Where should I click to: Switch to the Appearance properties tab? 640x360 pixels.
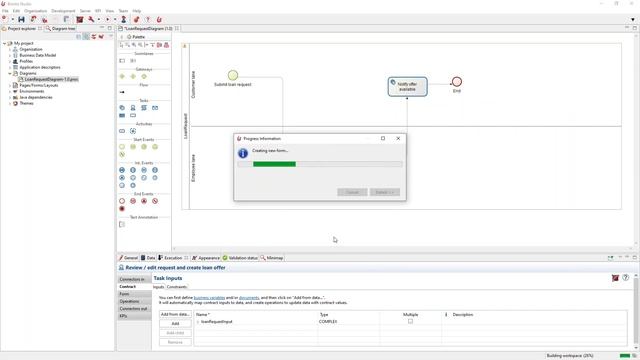pos(206,258)
